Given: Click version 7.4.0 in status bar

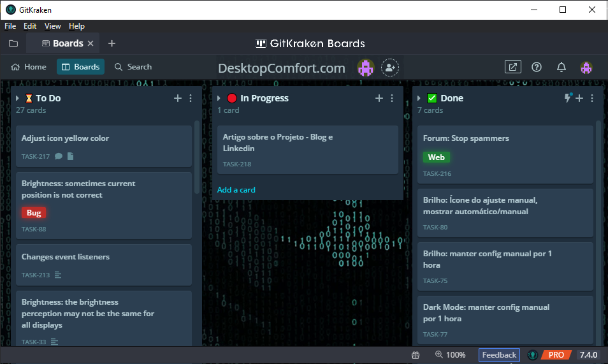Looking at the screenshot, I should click(588, 354).
